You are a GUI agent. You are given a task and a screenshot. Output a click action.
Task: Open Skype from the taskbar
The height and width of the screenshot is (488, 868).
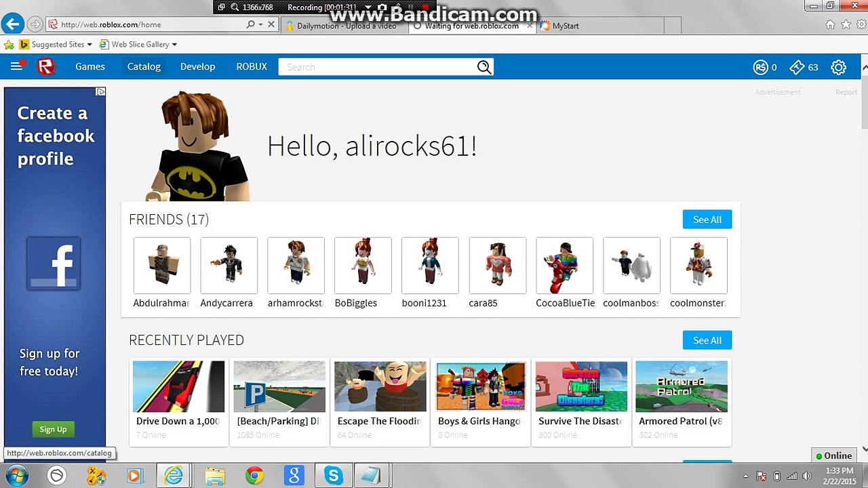point(333,476)
